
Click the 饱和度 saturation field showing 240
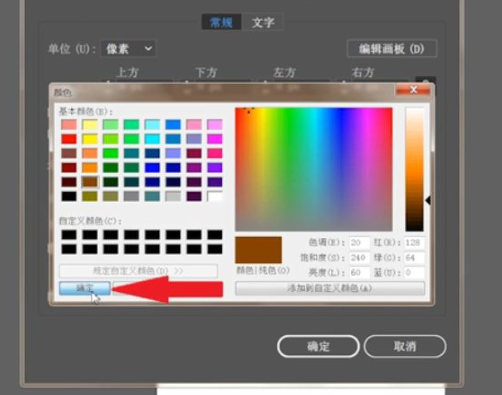click(360, 258)
